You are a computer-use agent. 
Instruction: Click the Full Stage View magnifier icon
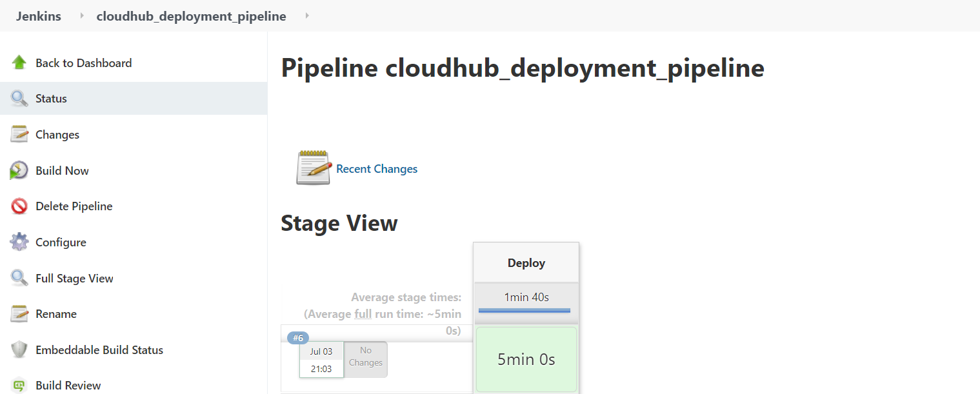19,278
